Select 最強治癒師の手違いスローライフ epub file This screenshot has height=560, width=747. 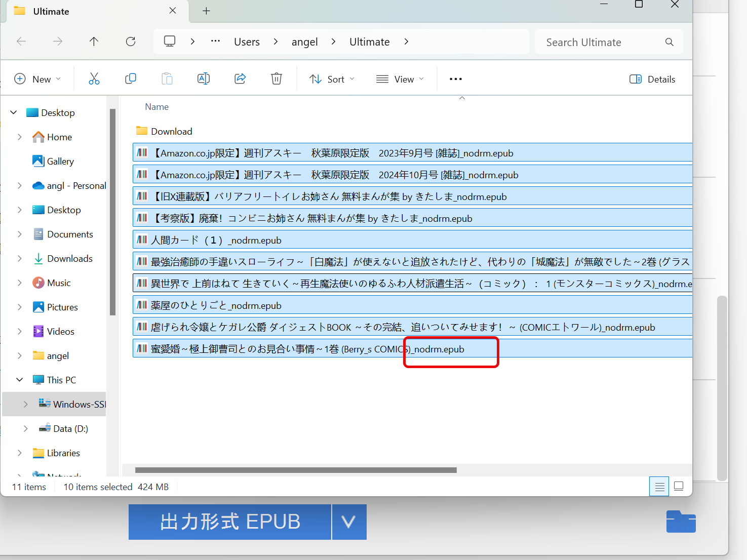point(412,262)
